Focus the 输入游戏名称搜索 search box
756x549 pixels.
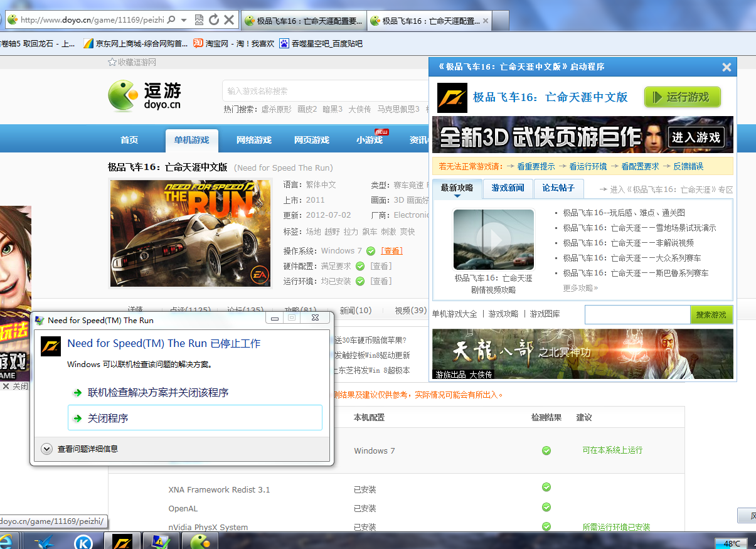pos(325,91)
